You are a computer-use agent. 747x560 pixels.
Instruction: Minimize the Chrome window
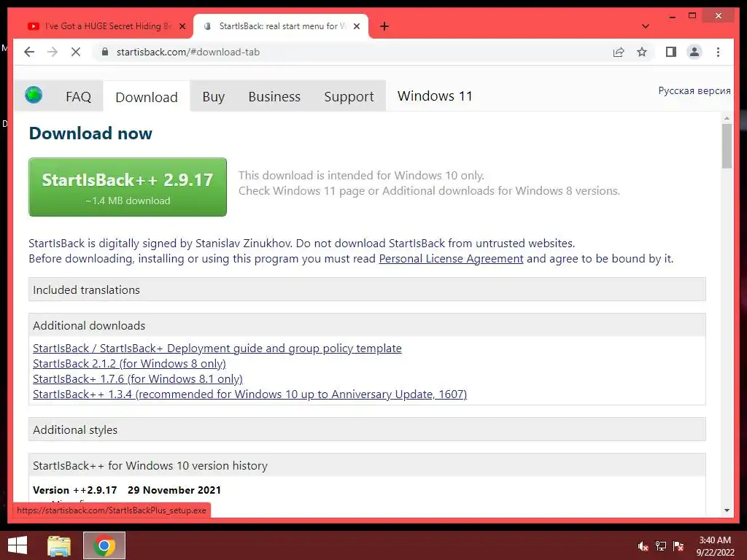672,16
